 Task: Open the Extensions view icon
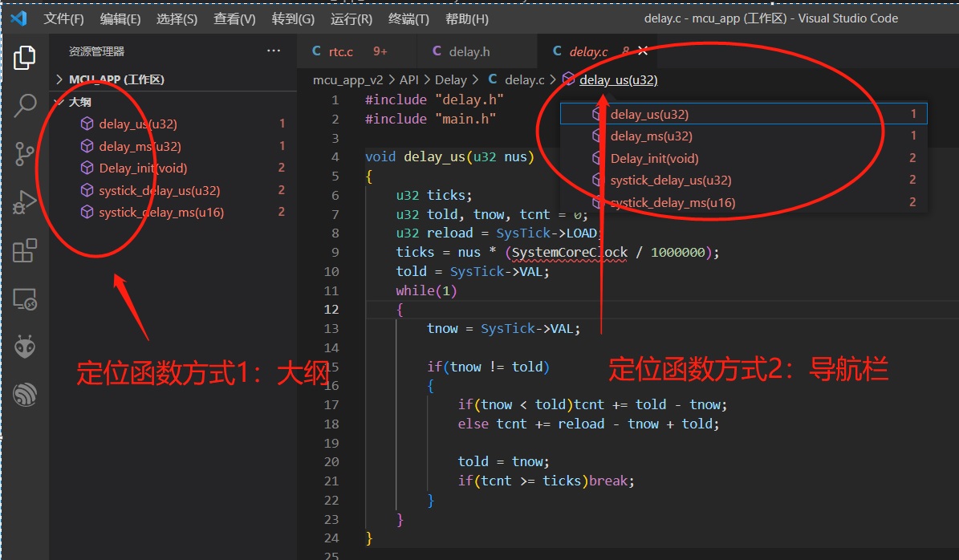(25, 251)
